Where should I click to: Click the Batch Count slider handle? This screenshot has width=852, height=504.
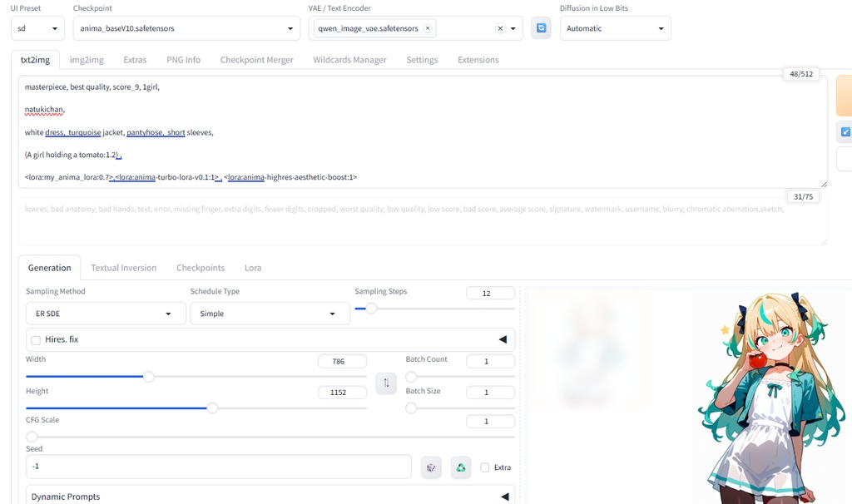tap(411, 377)
